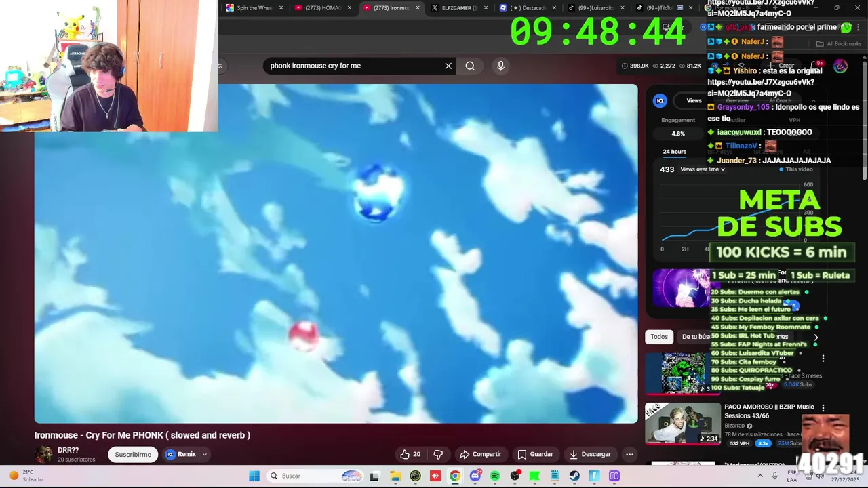Like the Ironmouse video

tap(410, 454)
